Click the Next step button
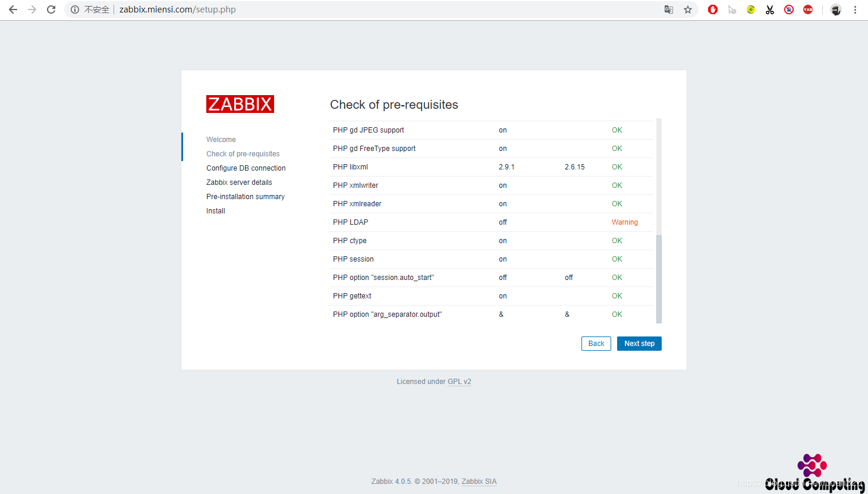The width and height of the screenshot is (868, 494). [x=639, y=344]
